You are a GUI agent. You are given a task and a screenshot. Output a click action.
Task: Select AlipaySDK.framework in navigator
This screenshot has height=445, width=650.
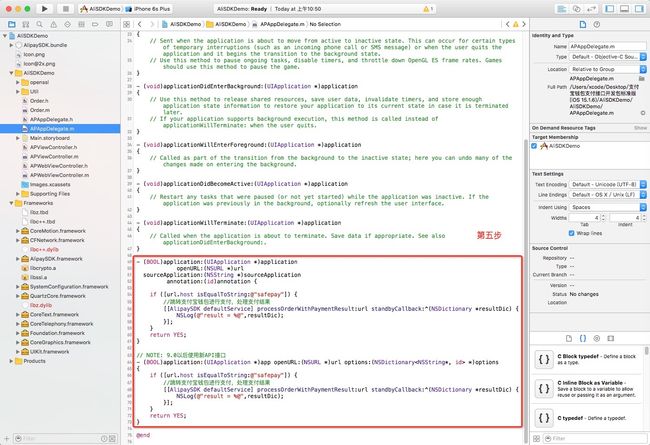pos(56,258)
